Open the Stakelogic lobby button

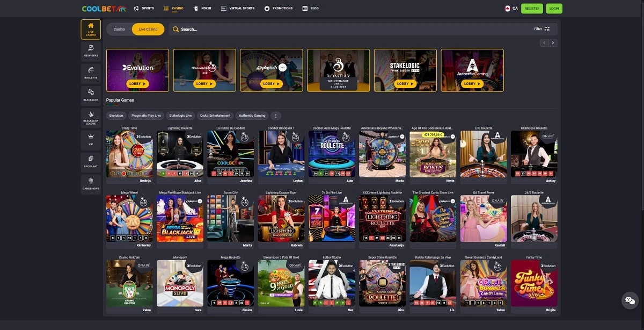[x=405, y=84]
